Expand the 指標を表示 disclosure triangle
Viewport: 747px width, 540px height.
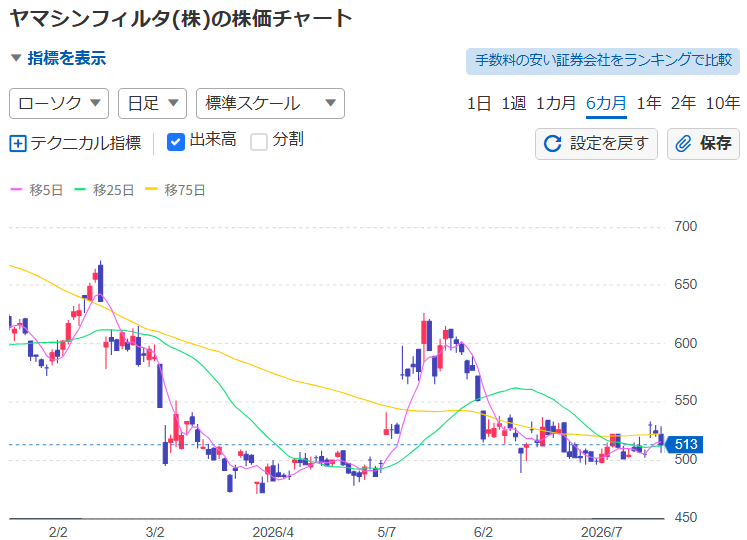[16, 58]
